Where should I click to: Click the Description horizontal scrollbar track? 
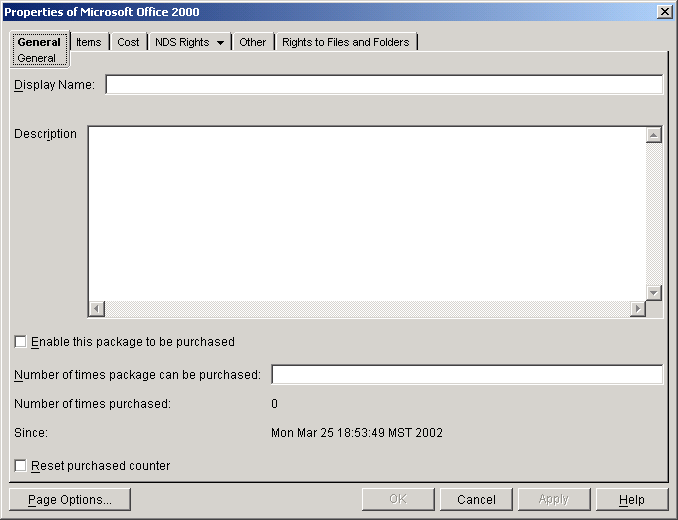367,309
